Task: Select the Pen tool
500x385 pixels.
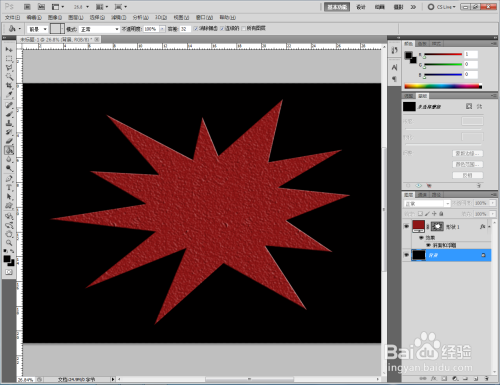Action: [x=9, y=179]
